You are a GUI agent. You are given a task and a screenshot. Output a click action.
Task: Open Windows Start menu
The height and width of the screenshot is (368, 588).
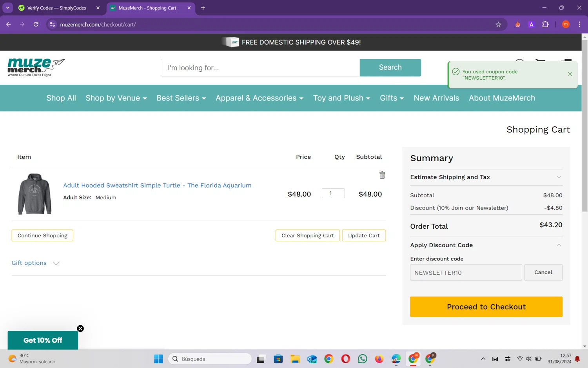(158, 359)
